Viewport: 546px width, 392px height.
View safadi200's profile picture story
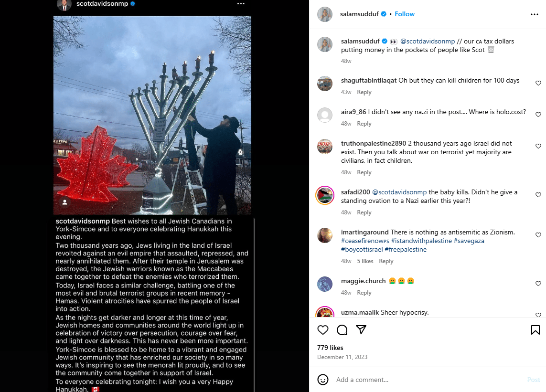325,195
